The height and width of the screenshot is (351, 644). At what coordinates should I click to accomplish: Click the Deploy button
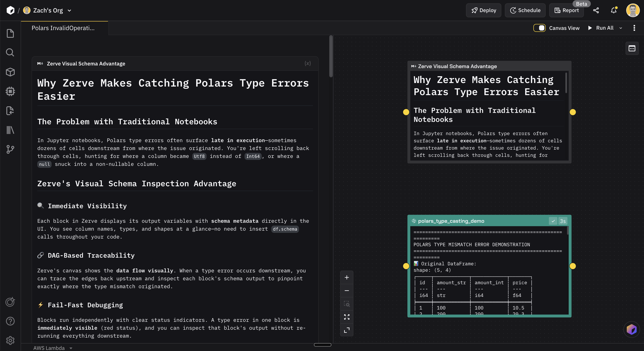[x=483, y=10]
